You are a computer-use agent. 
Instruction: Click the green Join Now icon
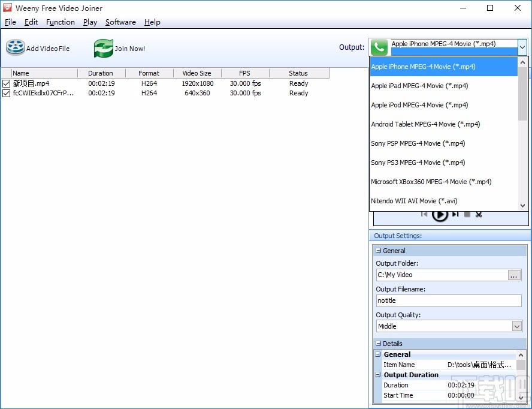[x=104, y=48]
